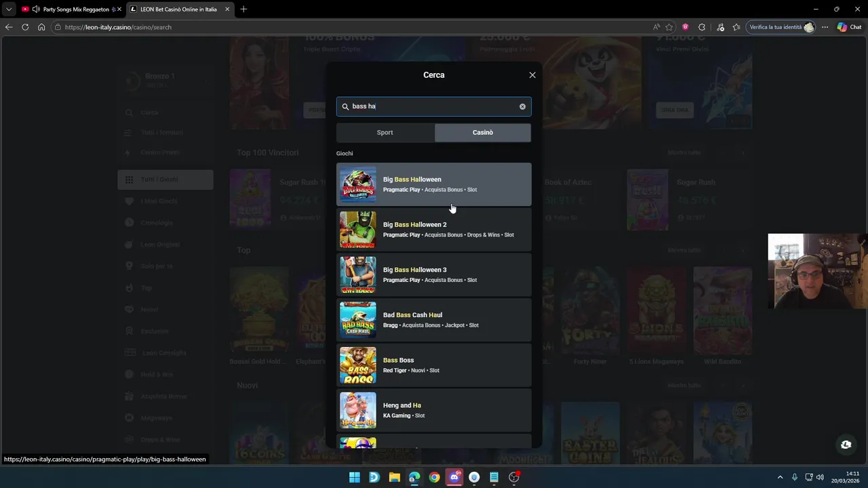The image size is (868, 488).
Task: Open volume control in system tray
Action: [821, 477]
